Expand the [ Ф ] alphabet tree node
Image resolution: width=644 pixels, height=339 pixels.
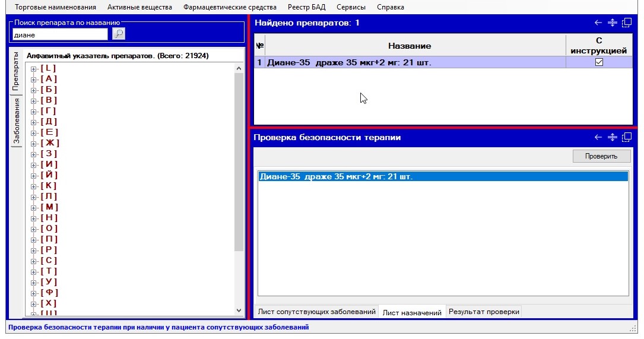(x=34, y=293)
